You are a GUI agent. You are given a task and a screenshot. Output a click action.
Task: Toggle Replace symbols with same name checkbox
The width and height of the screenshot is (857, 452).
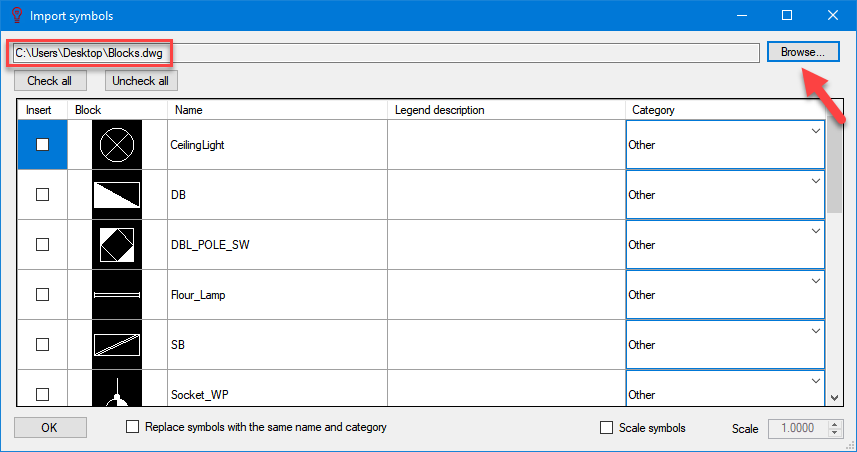click(x=132, y=426)
